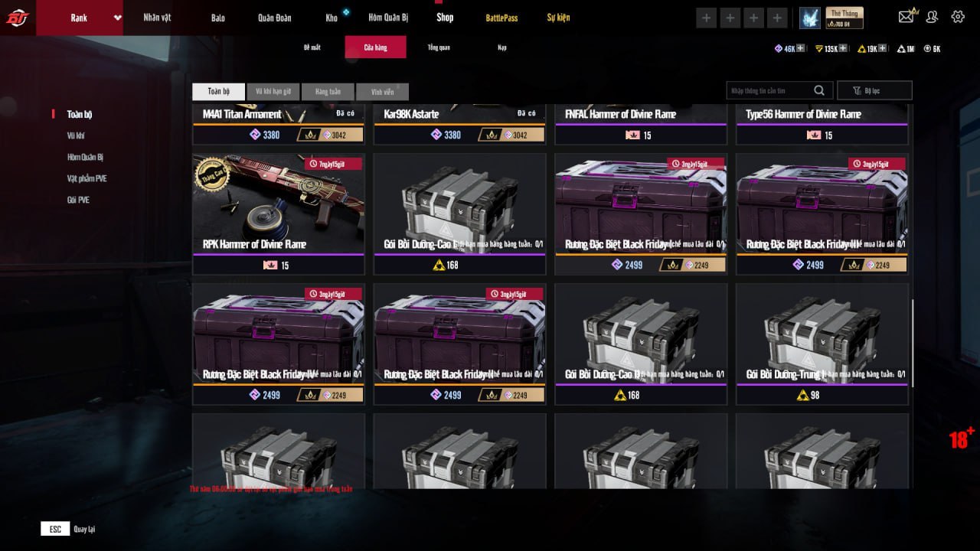The width and height of the screenshot is (980, 551).
Task: Open the Bộ lọc filter dropdown
Action: 874,90
